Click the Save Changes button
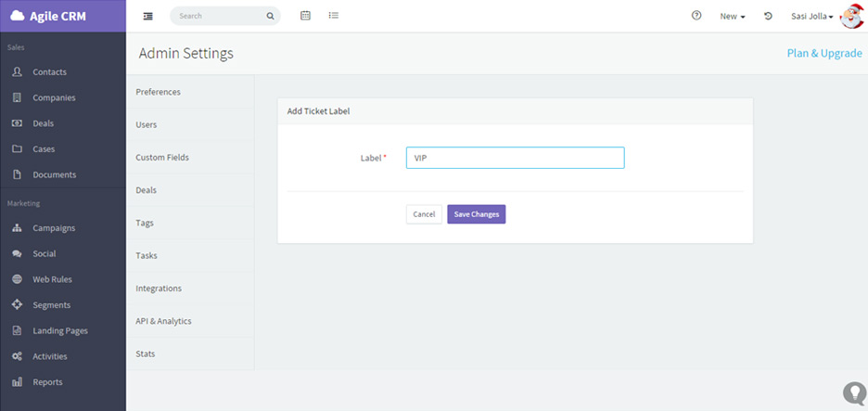The width and height of the screenshot is (868, 411). [477, 214]
